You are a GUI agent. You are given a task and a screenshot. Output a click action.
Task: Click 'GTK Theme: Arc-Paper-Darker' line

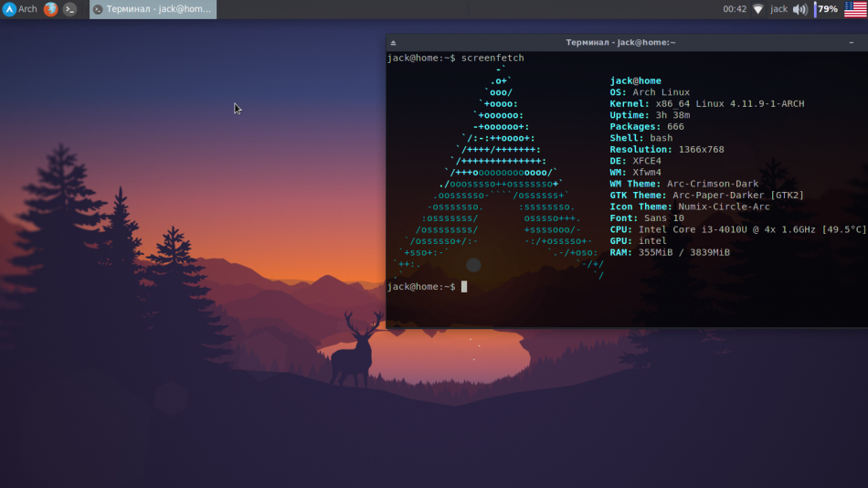706,195
